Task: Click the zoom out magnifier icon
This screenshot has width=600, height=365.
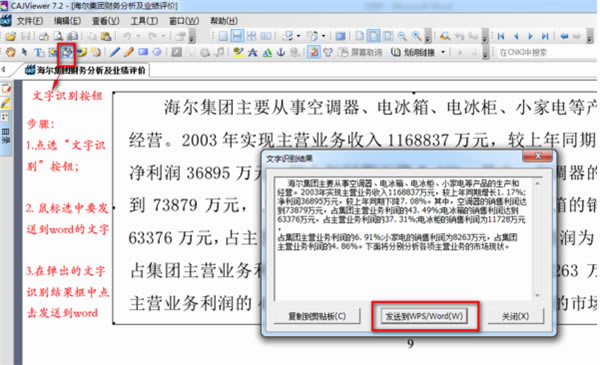Action: pyautogui.click(x=402, y=36)
